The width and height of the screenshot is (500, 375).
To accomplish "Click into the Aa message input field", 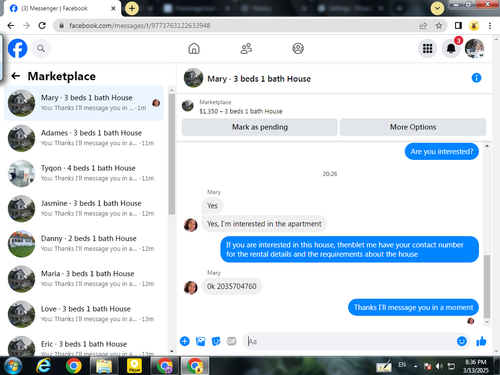I will click(350, 341).
